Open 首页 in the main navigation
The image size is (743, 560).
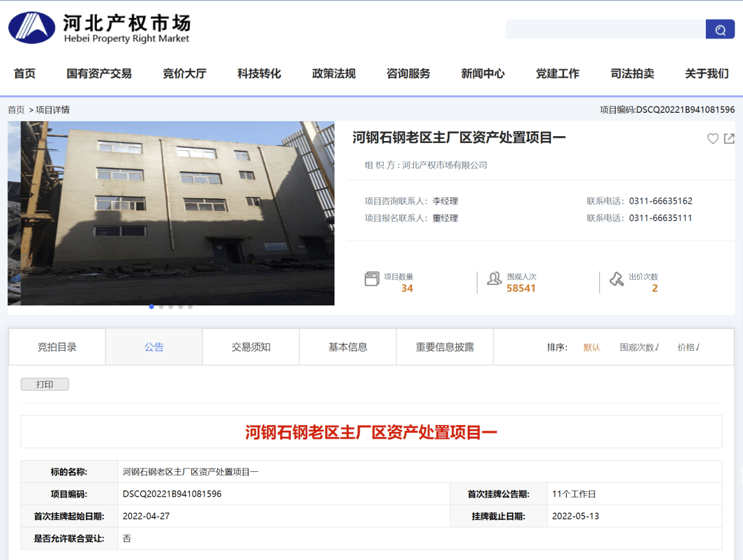[25, 74]
